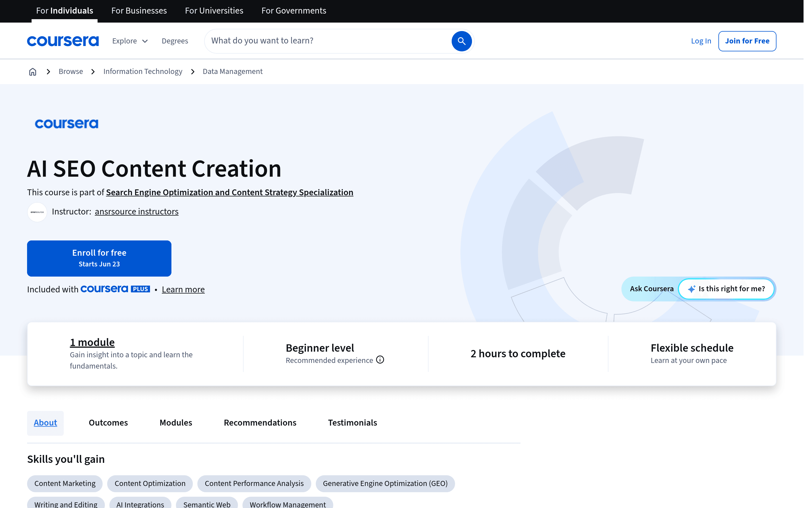The height and width of the screenshot is (508, 812).
Task: Switch to the For Individuals tab
Action: [x=64, y=11]
